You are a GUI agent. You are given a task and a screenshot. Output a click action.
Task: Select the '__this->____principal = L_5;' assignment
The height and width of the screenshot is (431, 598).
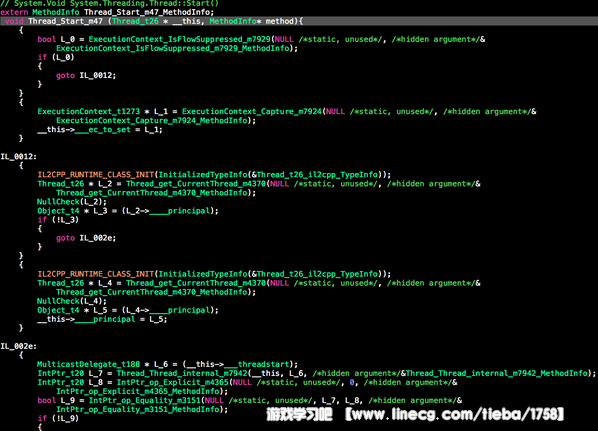tap(102, 319)
